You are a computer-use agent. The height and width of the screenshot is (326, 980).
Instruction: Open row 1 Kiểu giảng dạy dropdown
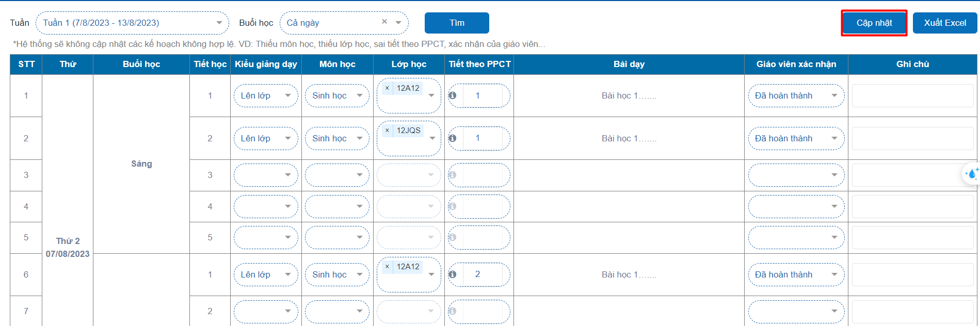tap(266, 95)
